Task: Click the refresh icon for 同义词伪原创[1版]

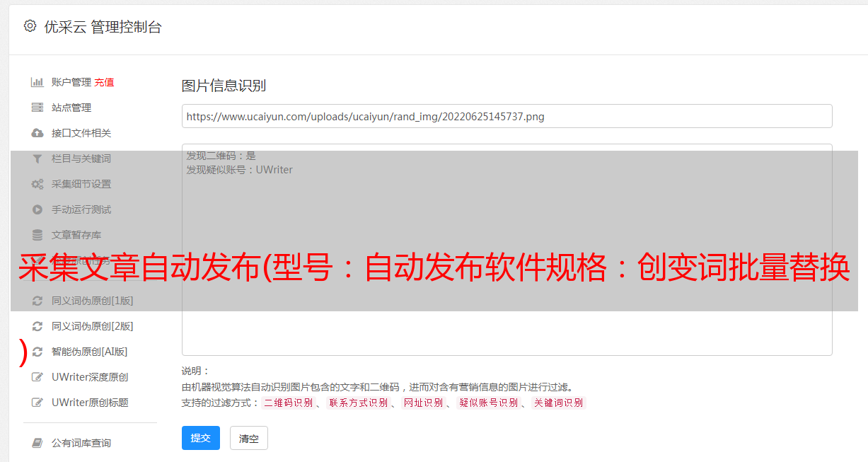Action: click(37, 301)
